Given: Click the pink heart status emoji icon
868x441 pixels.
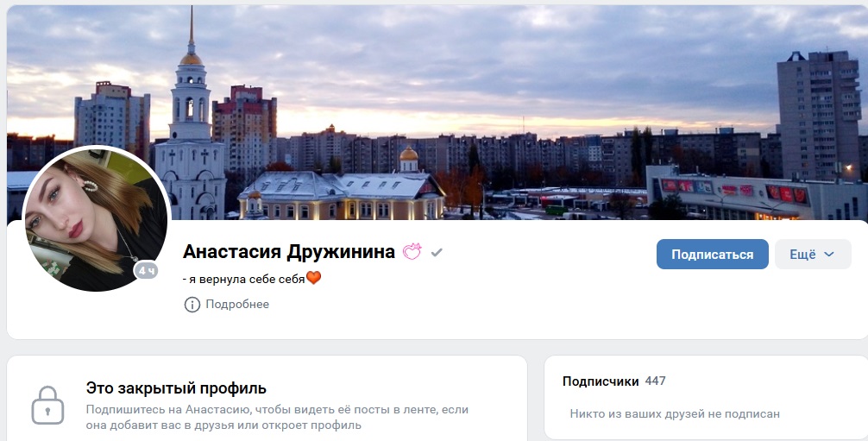Looking at the screenshot, I should (x=412, y=252).
